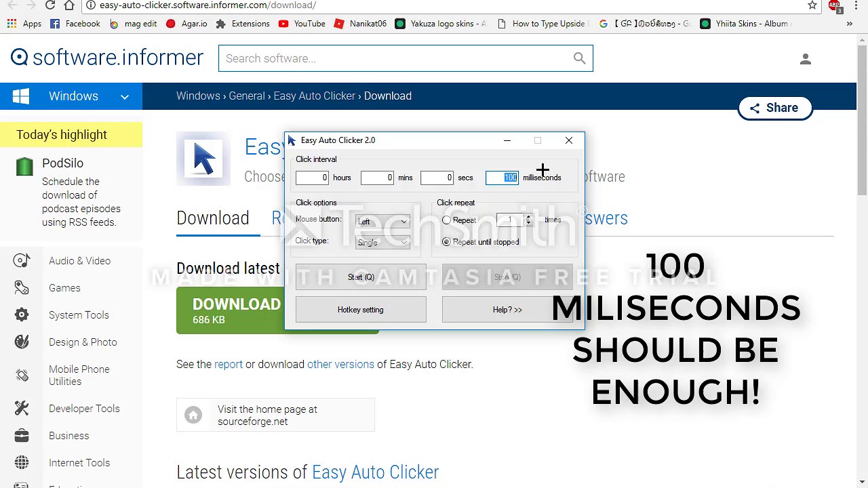Open the Apps bookmarks grid icon
Viewport: 868px width, 488px height.
coord(12,24)
